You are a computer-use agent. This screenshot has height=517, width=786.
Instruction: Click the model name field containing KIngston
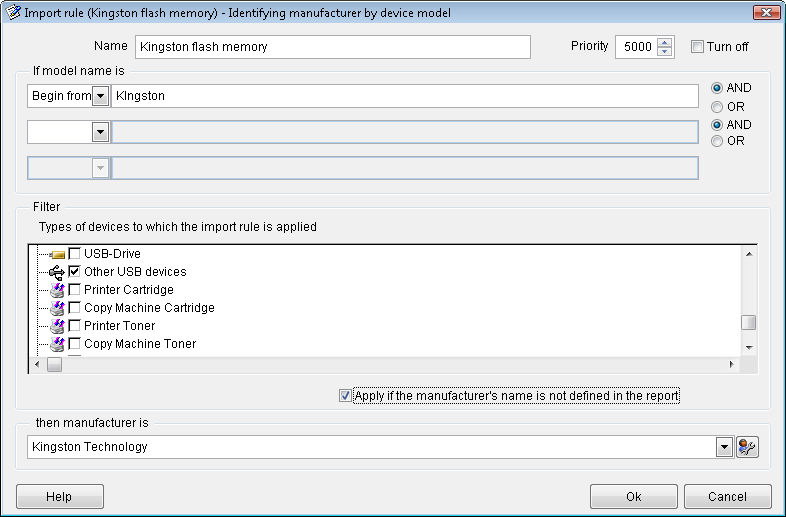(x=405, y=96)
